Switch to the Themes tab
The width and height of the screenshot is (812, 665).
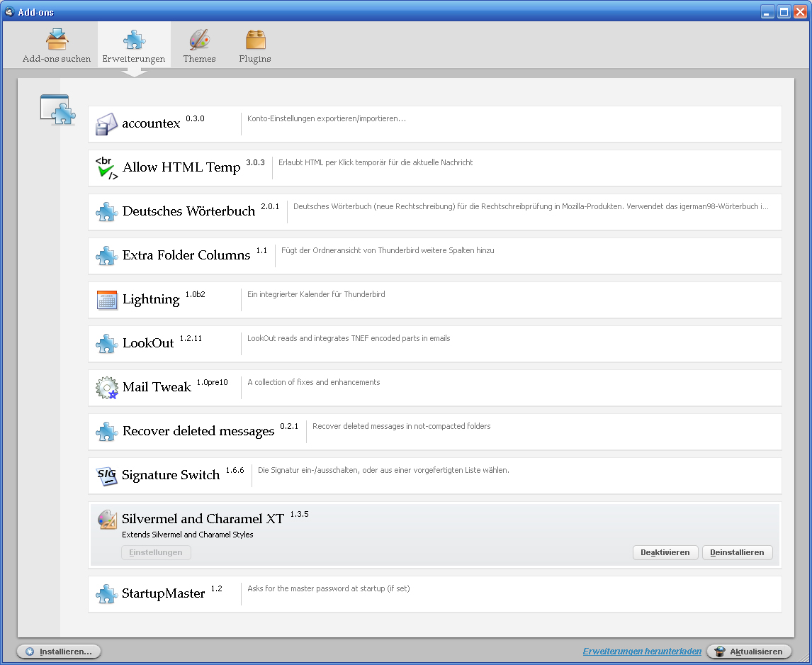tap(199, 46)
